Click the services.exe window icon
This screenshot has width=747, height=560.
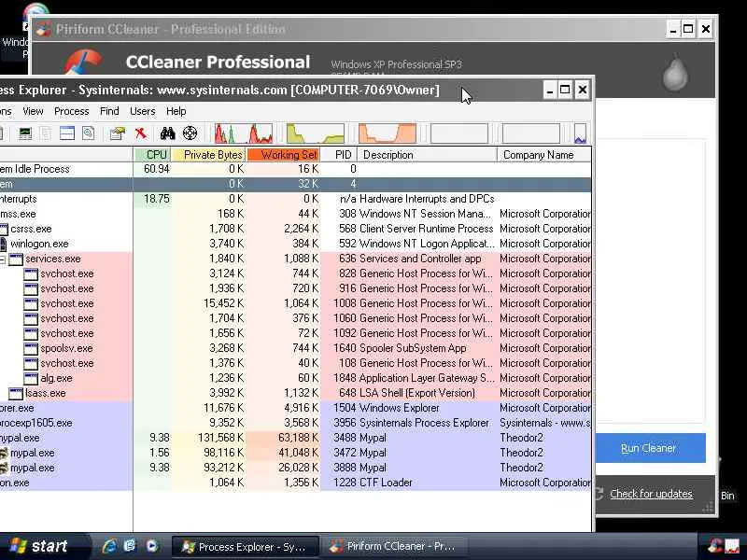[16, 259]
